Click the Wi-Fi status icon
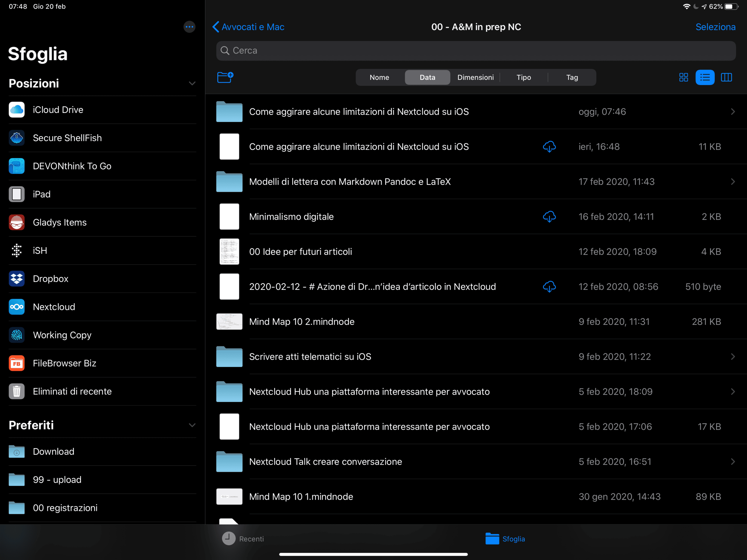This screenshot has width=747, height=560. pos(687,6)
